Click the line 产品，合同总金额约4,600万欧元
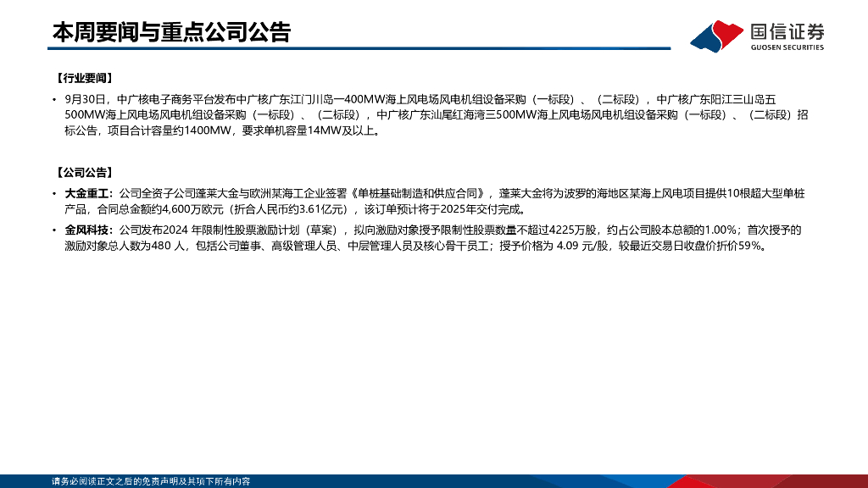Viewport: 868px width, 488px height. click(297, 210)
